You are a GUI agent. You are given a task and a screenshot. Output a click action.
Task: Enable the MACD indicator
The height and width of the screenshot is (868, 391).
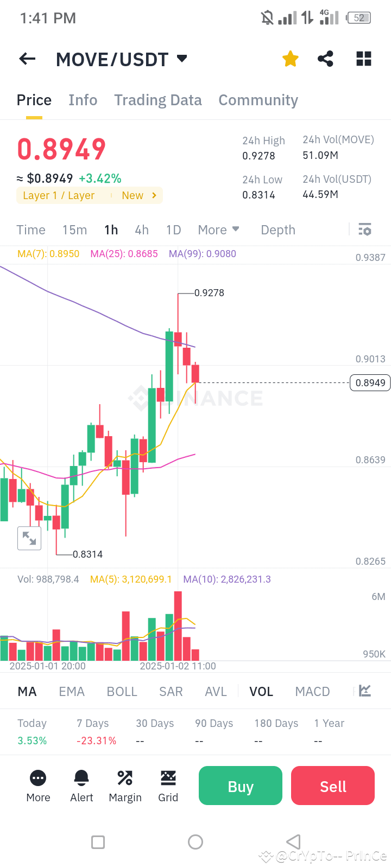coord(312,691)
